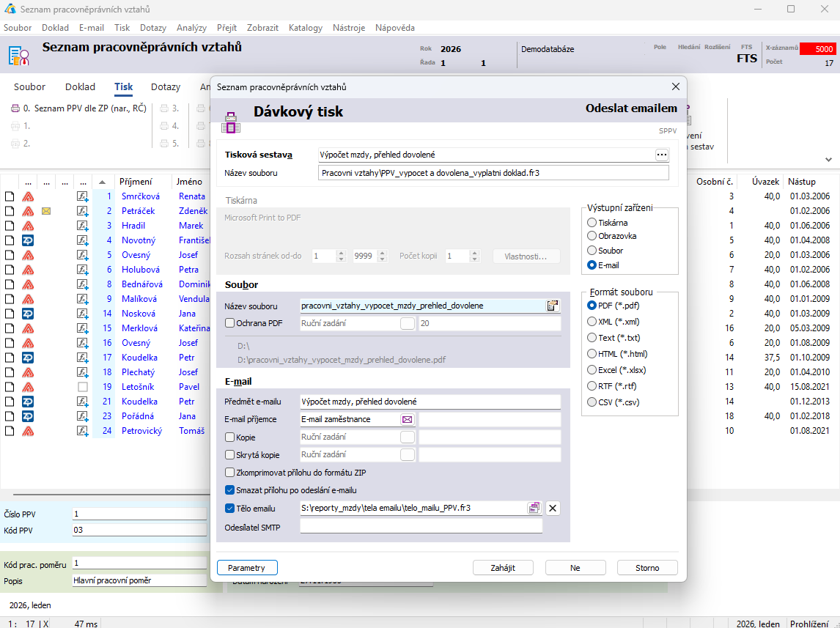840x628 pixels.
Task: Click the formula icon in Koudelka row 21
Action: pos(82,402)
